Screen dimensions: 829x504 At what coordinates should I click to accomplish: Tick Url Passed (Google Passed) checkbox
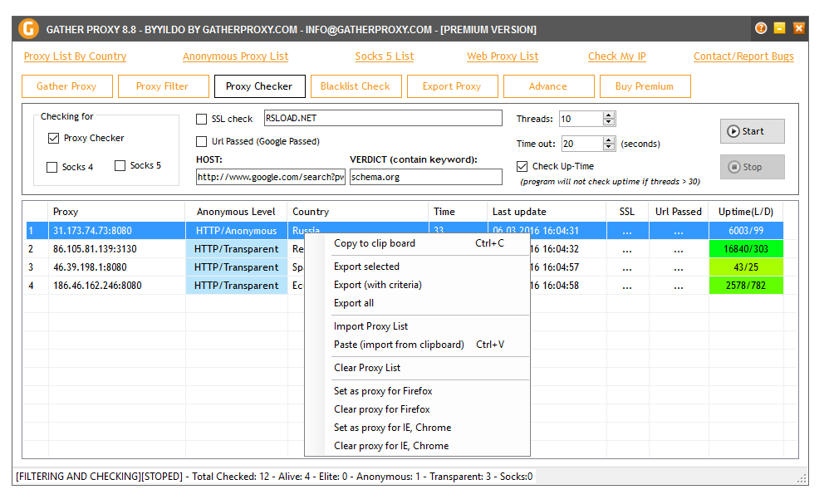pyautogui.click(x=201, y=142)
